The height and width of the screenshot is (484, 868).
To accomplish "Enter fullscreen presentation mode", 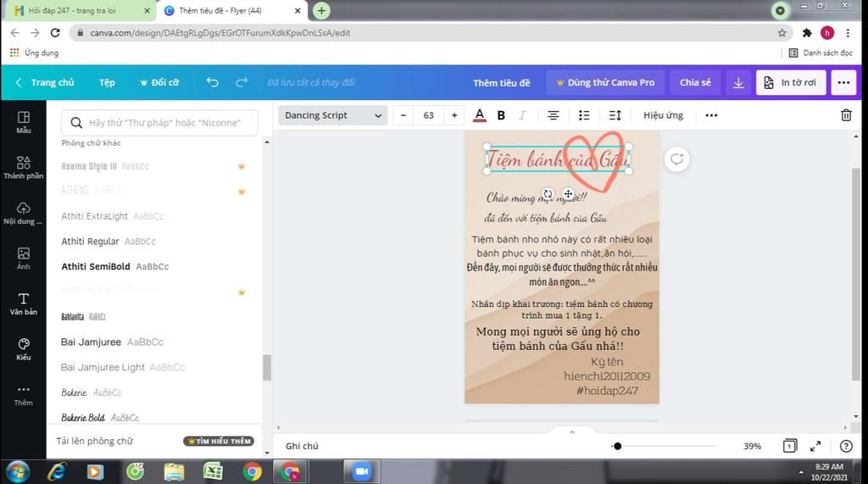I will click(815, 446).
